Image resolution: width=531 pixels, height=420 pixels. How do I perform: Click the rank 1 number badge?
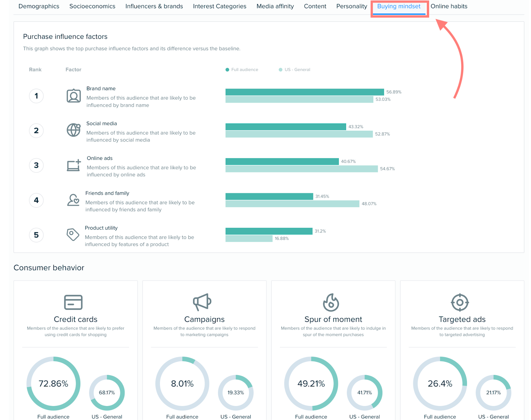click(36, 96)
